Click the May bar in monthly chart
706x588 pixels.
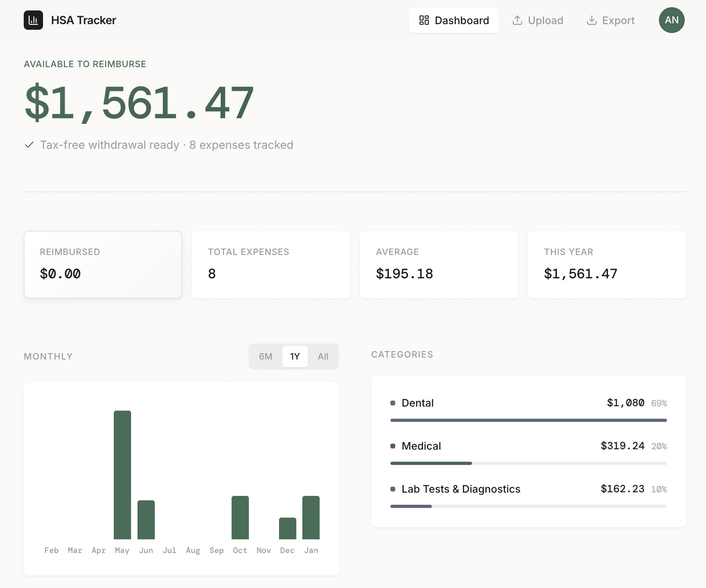122,475
